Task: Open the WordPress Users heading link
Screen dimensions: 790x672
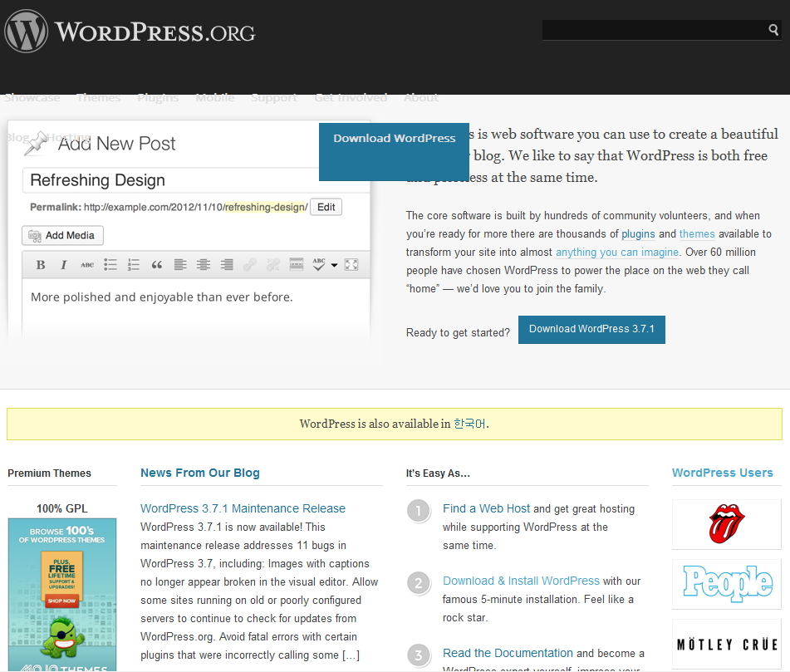Action: tap(723, 473)
